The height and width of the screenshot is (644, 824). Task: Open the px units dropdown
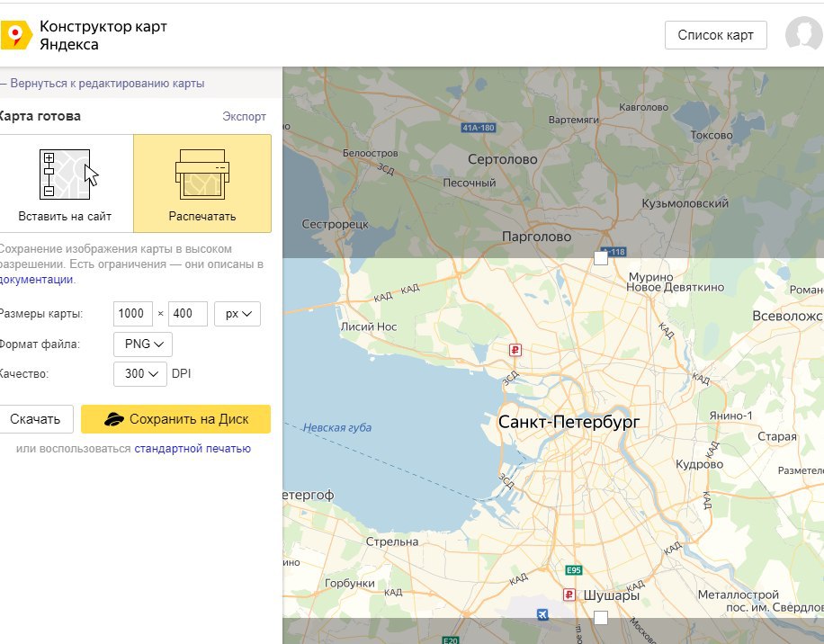click(x=237, y=314)
